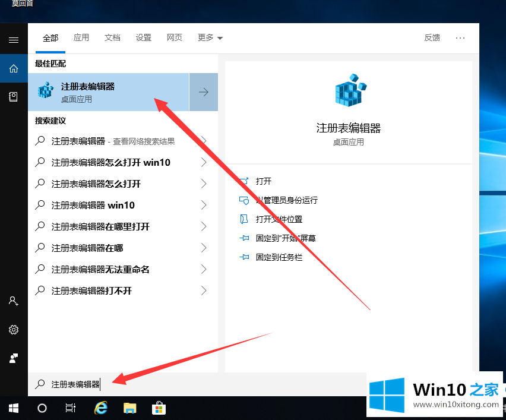The image size is (506, 420).
Task: Click the pin icon next to 固定到"开始"屏幕
Action: click(x=244, y=238)
